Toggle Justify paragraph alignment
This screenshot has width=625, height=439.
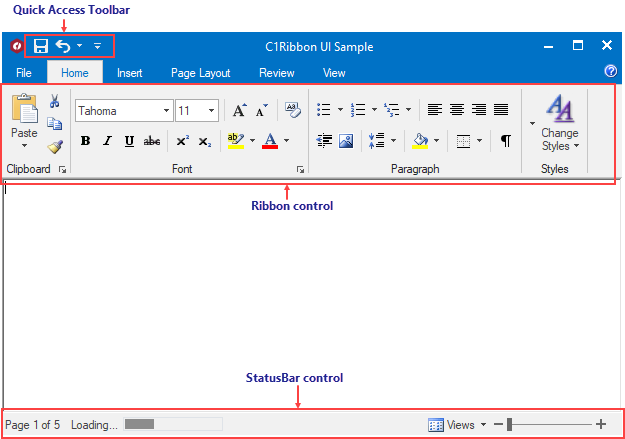click(x=501, y=110)
